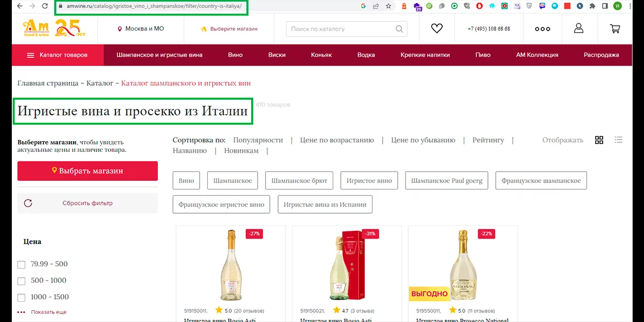644x322 pixels.
Task: Click Сбросить фильтр button
Action: (87, 203)
